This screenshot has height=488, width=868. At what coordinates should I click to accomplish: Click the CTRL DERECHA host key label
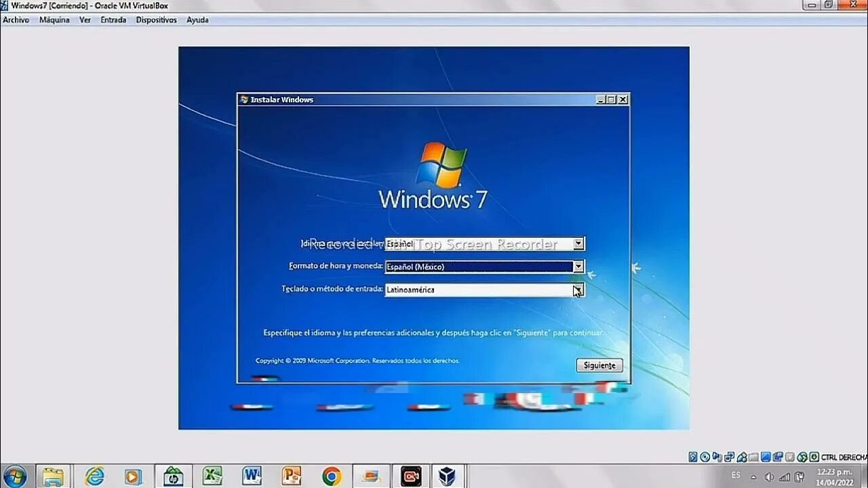pyautogui.click(x=844, y=457)
